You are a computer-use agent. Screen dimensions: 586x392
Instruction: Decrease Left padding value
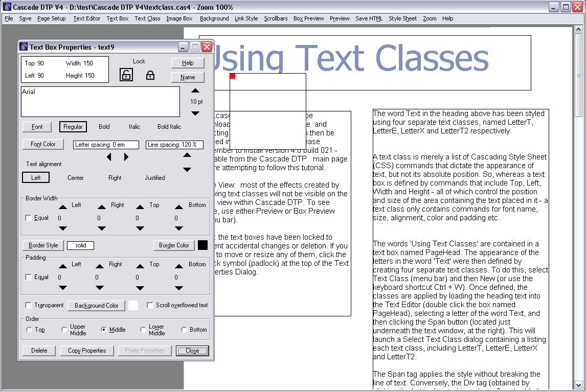click(x=63, y=288)
